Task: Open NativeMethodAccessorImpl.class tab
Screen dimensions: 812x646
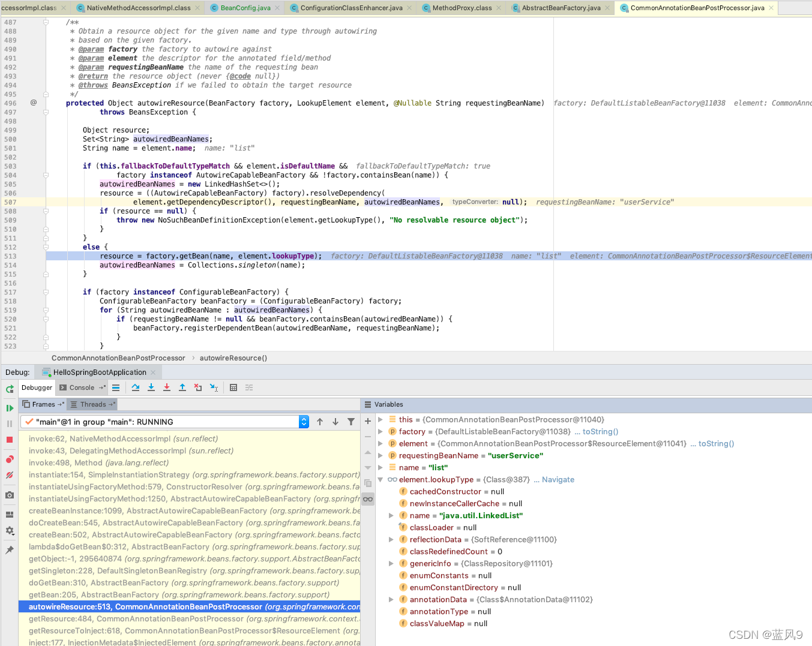Action: click(x=139, y=8)
